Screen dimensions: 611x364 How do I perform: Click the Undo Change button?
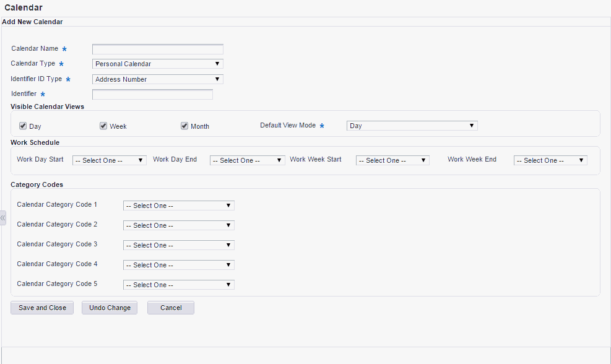pyautogui.click(x=110, y=308)
